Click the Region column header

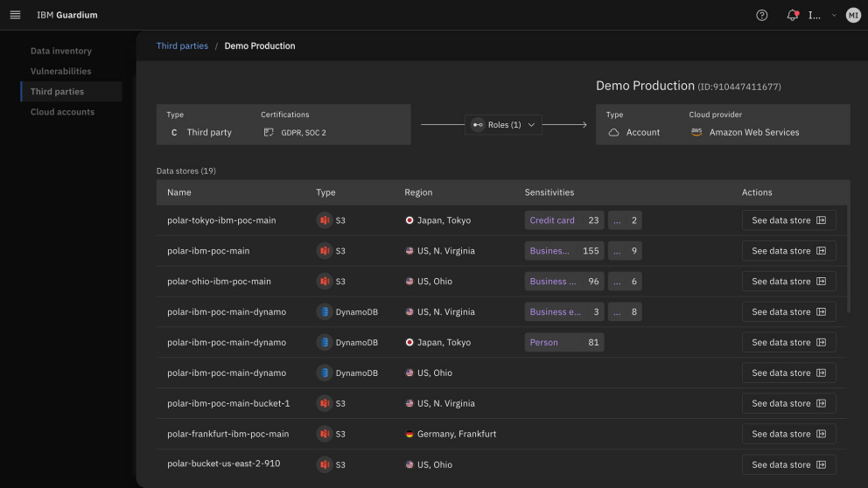(418, 192)
